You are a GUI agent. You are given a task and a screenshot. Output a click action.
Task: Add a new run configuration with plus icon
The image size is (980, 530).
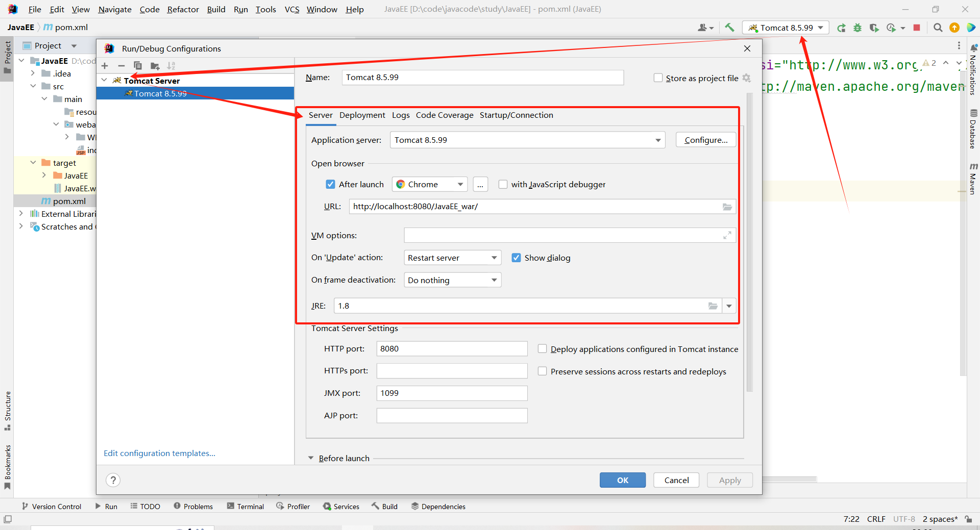pos(105,66)
